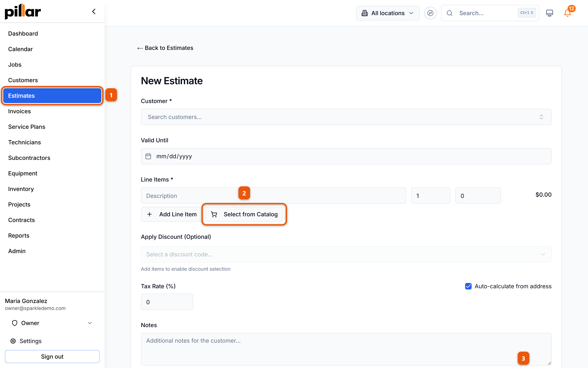Screen dimensions: 588x368
Task: Open the All locations dropdown
Action: click(388, 13)
